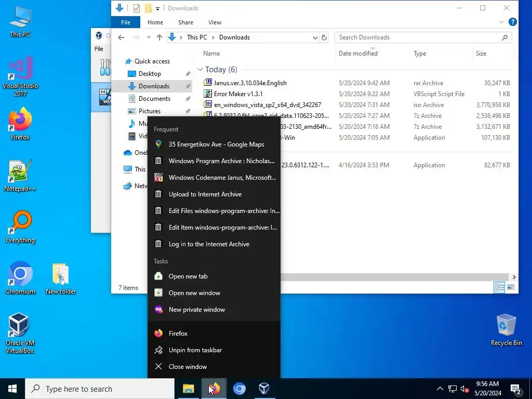Click Properties quick access toolbar icon
Screen dimensions: 532x399
[x=137, y=8]
